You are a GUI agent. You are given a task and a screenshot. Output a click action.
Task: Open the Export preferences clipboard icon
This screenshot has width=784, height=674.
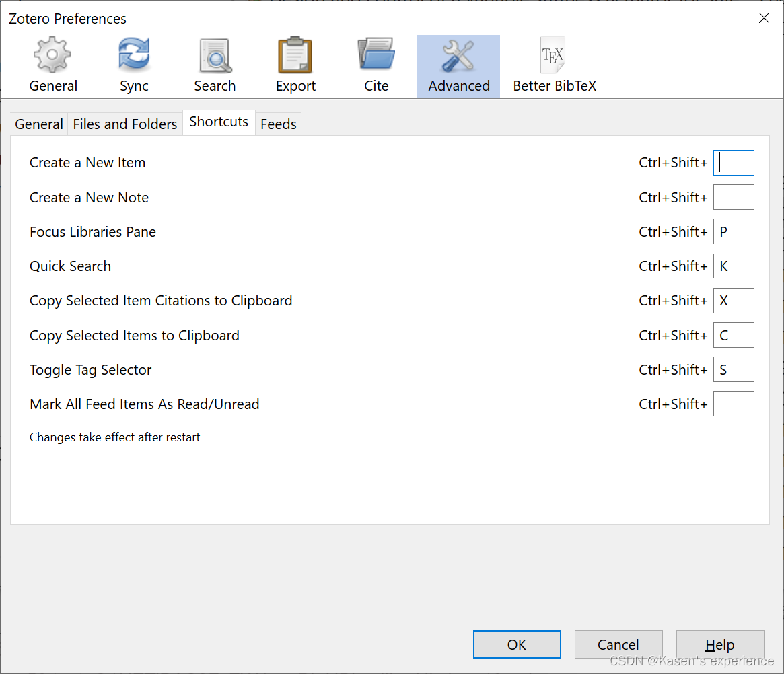coord(295,55)
